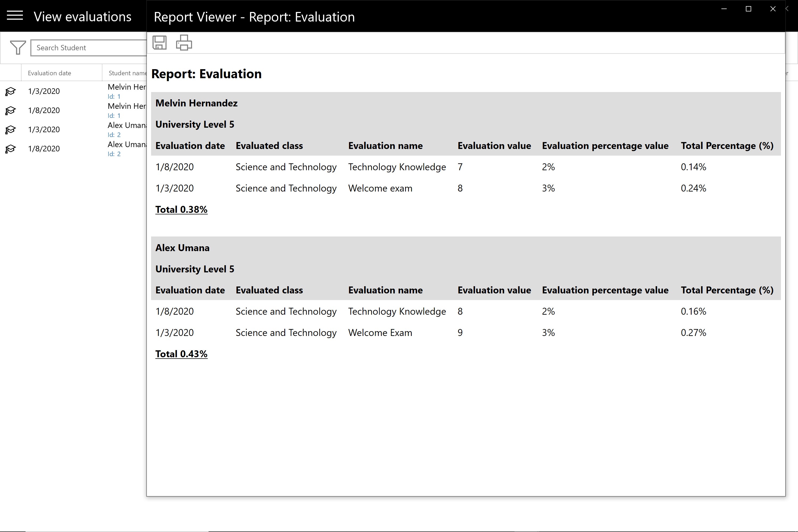The width and height of the screenshot is (798, 532).
Task: Click the Alex Umana report group header
Action: pos(182,248)
